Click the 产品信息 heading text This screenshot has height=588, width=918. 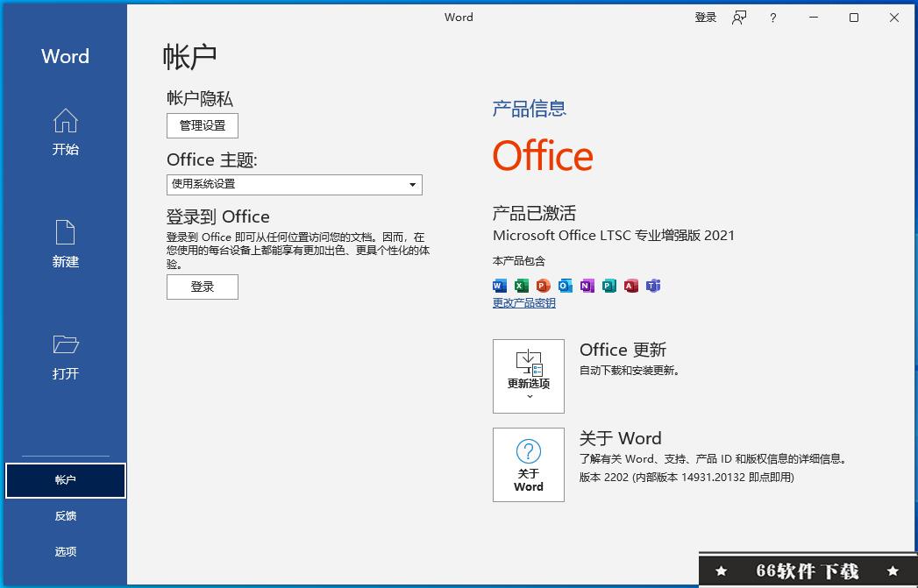pos(530,109)
